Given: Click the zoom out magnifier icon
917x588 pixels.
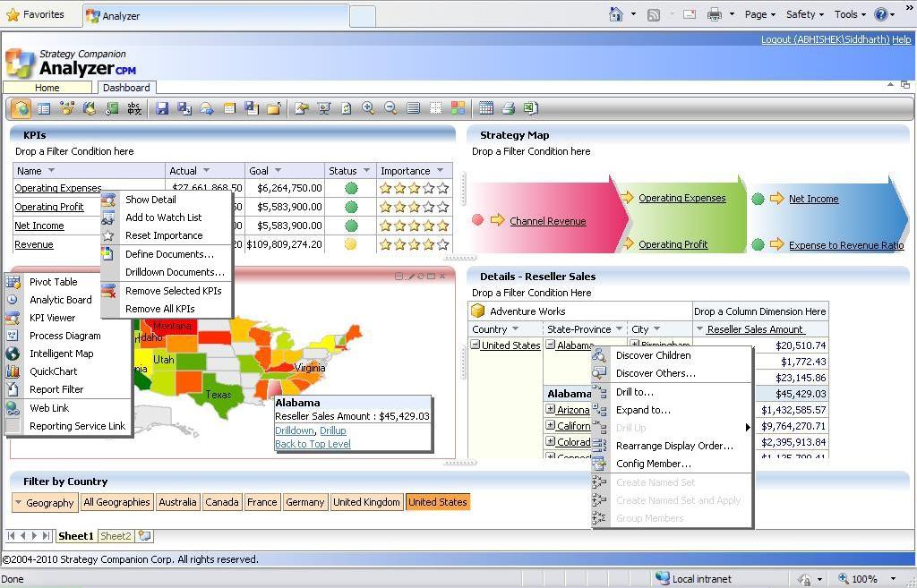Looking at the screenshot, I should coord(390,108).
